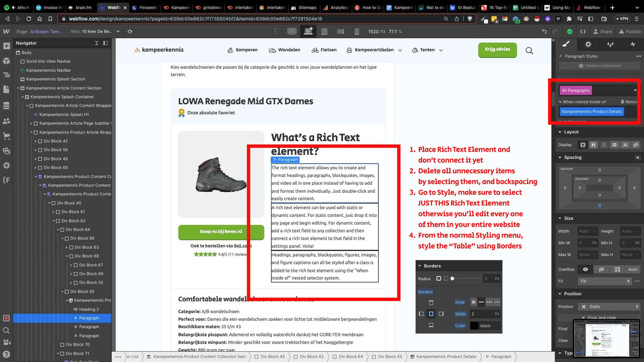Switch to the Style brush tab
This screenshot has height=362, width=644.
click(566, 44)
